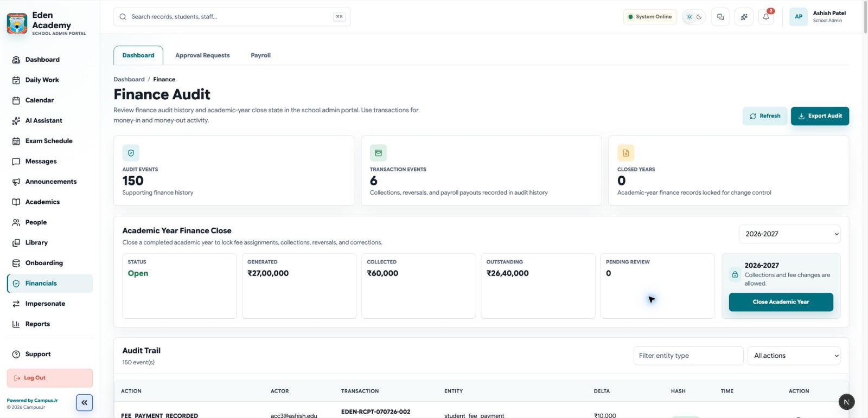Open notifications bell with 2 badge
Image resolution: width=868 pixels, height=418 pixels.
[766, 17]
